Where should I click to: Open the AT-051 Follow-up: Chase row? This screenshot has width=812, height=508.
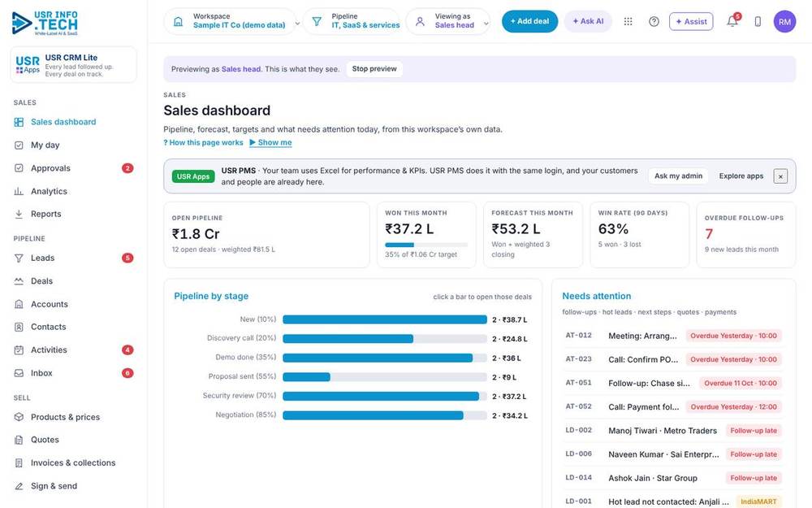point(672,383)
